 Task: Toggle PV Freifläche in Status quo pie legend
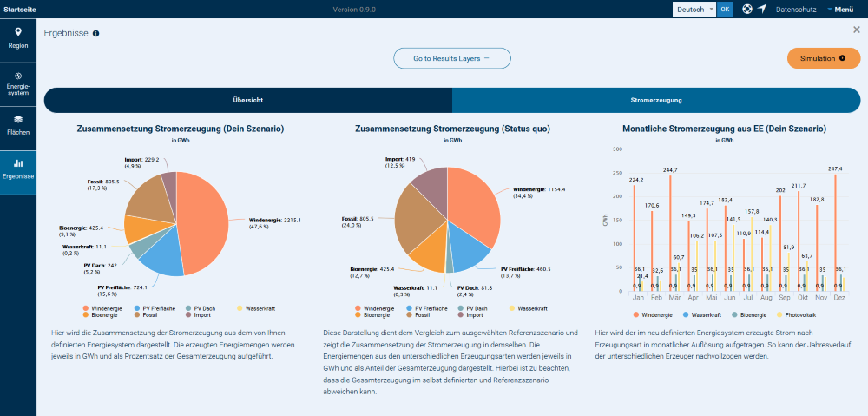coord(425,308)
